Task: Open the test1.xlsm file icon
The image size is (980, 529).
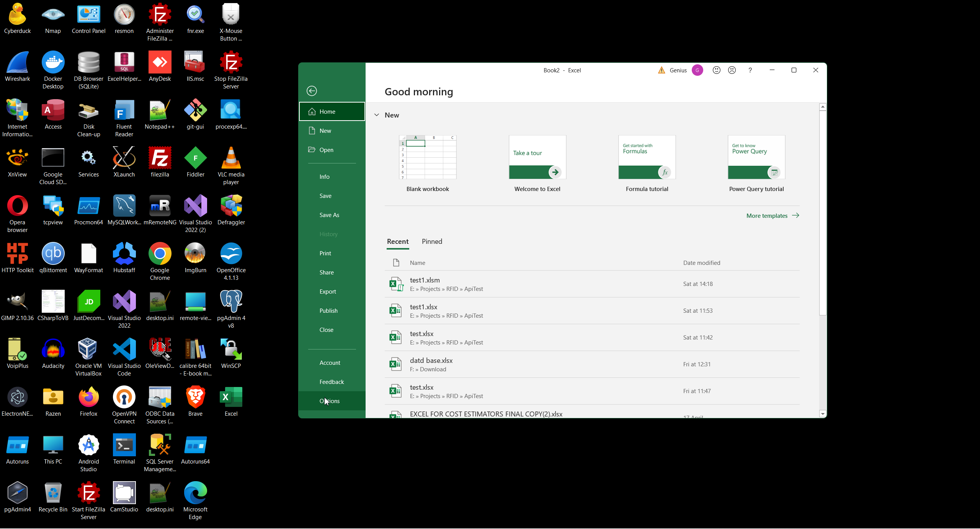Action: [396, 284]
